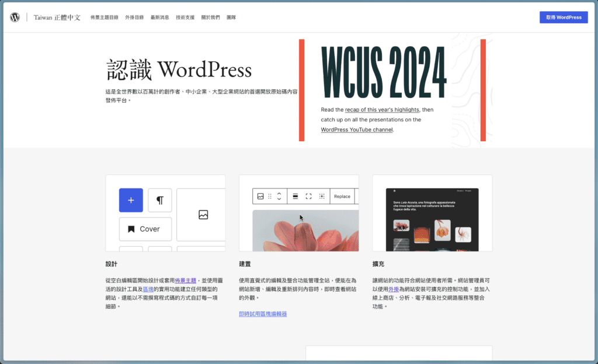Click the image icon in the block toolbar
This screenshot has height=364, width=598.
click(260, 197)
